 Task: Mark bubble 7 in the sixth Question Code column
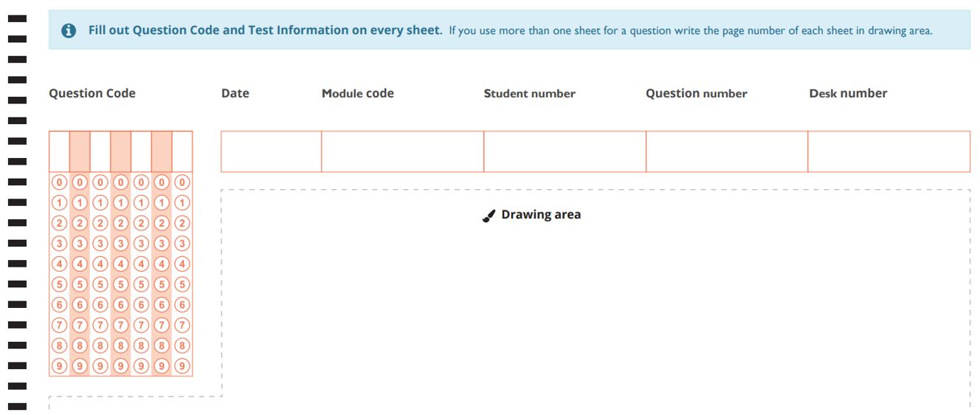162,324
